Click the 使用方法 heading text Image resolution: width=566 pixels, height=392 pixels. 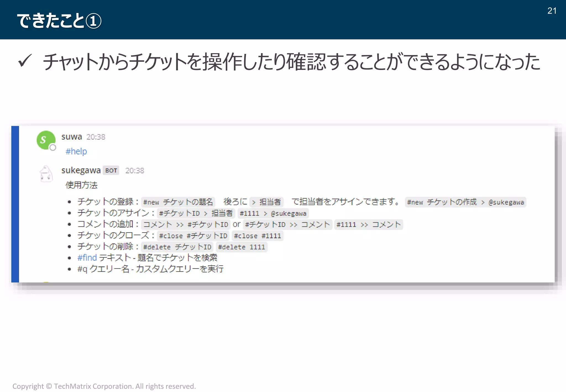point(82,185)
